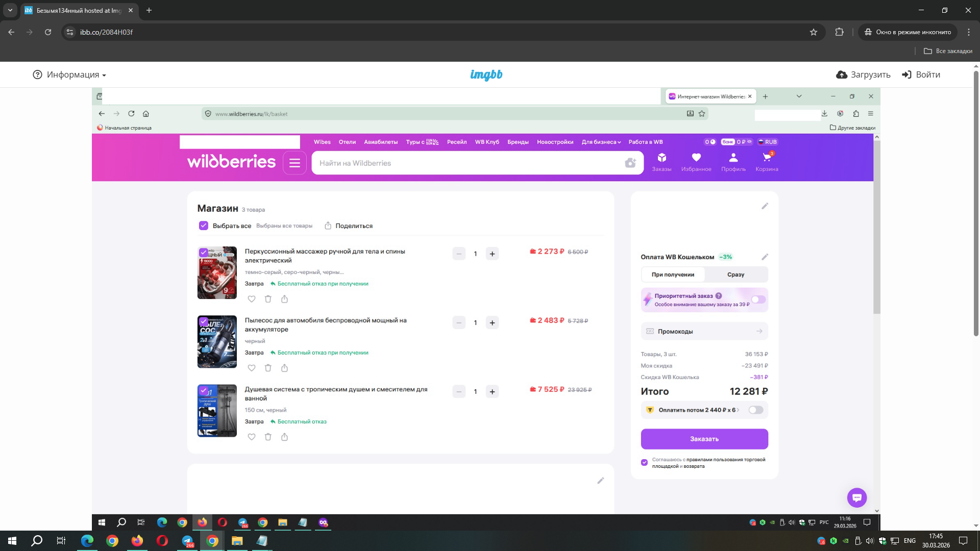Switch to the Сразу payment tab
This screenshot has height=551, width=980.
tap(736, 274)
